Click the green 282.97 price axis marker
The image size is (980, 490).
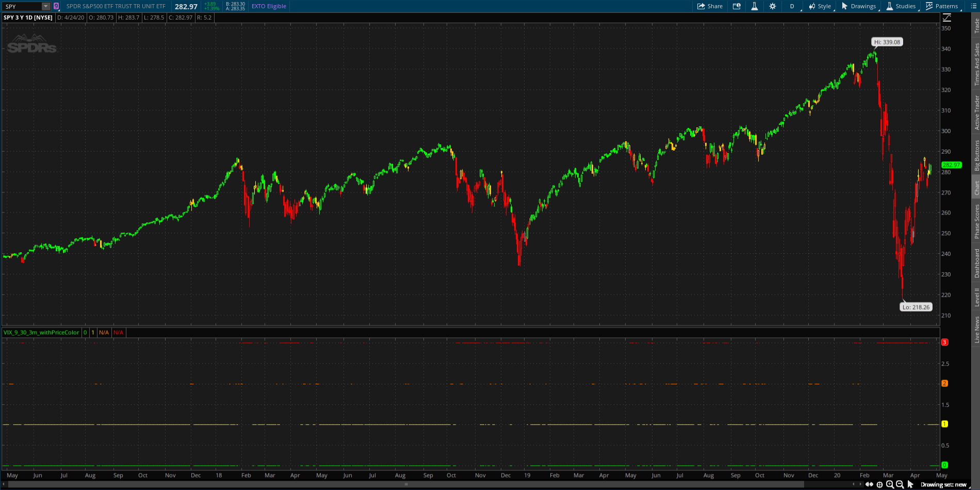pyautogui.click(x=952, y=165)
